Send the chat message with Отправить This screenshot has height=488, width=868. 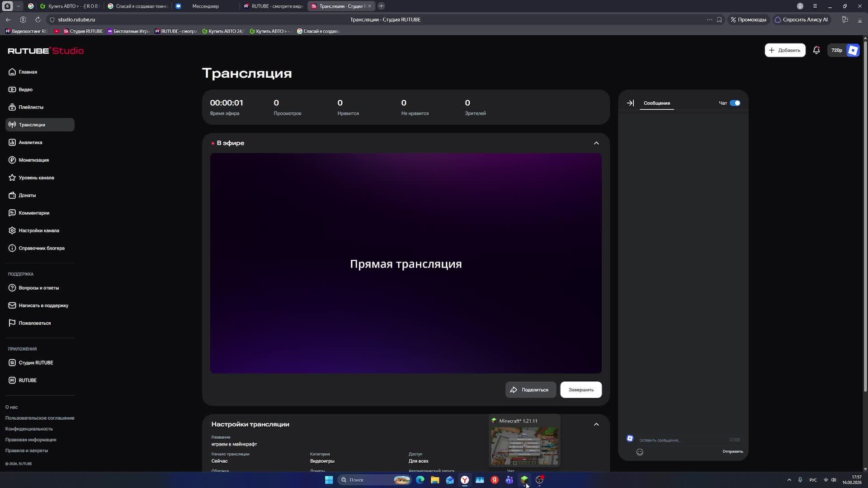[733, 451]
